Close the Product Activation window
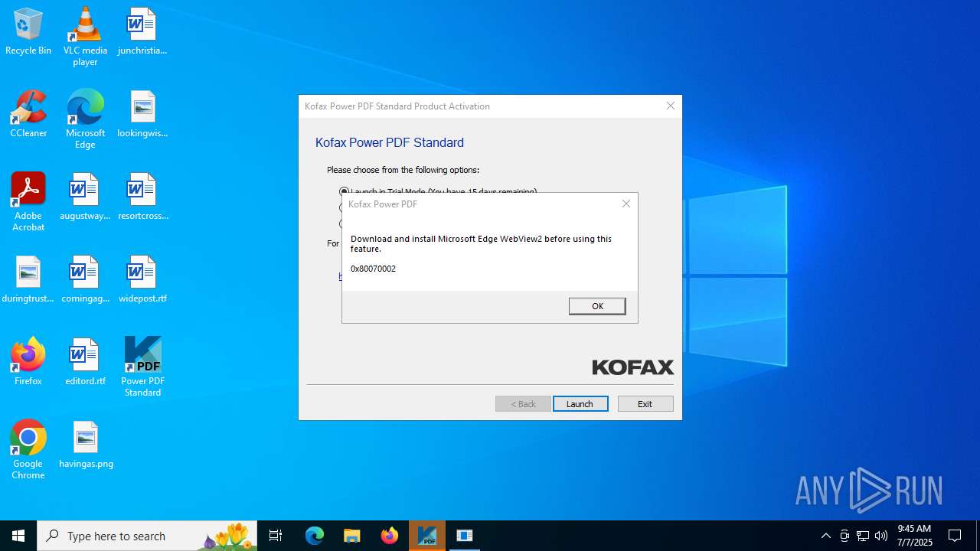 point(671,106)
